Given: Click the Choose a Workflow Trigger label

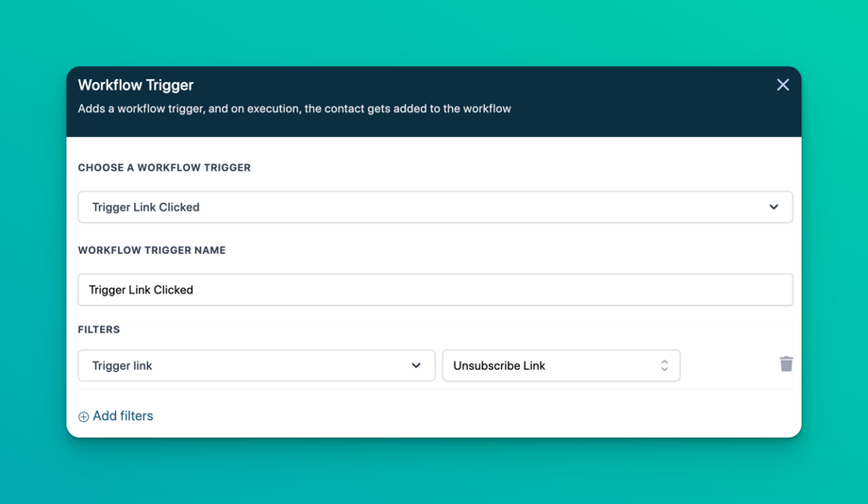Looking at the screenshot, I should tap(164, 168).
